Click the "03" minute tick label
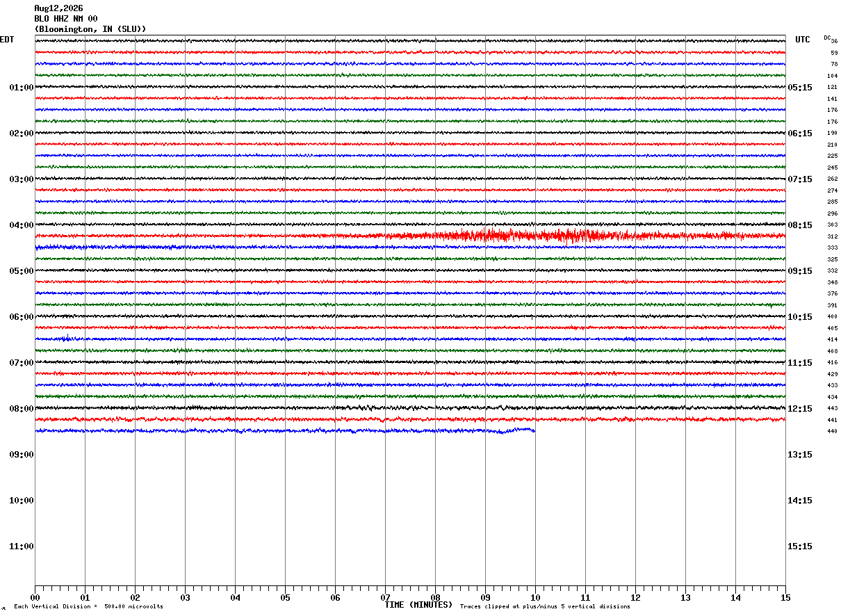841x616 pixels. [186, 598]
